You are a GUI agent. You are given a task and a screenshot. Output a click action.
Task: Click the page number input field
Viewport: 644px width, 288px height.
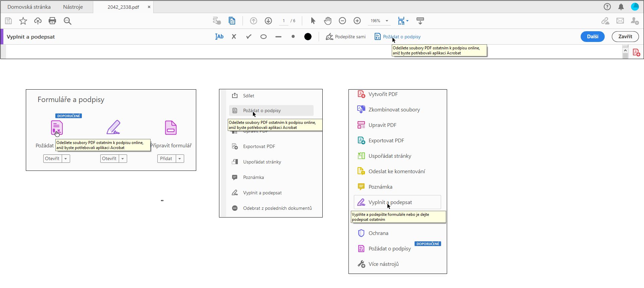pyautogui.click(x=284, y=21)
